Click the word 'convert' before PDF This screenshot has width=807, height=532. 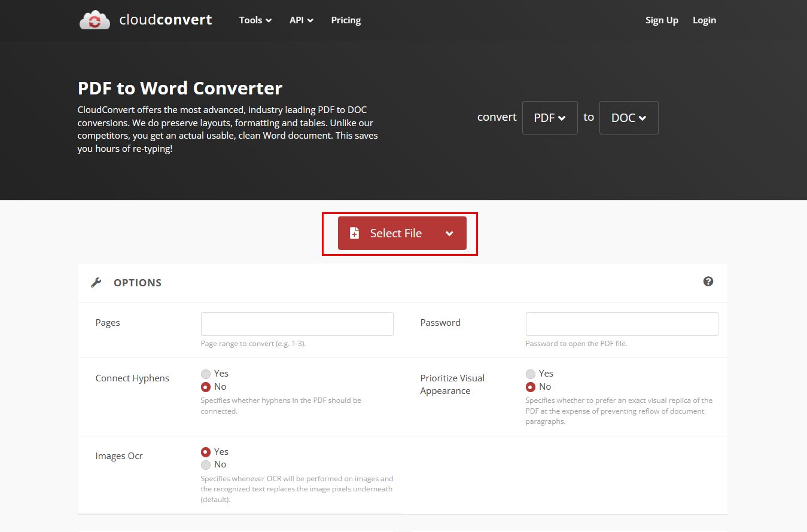pos(497,117)
